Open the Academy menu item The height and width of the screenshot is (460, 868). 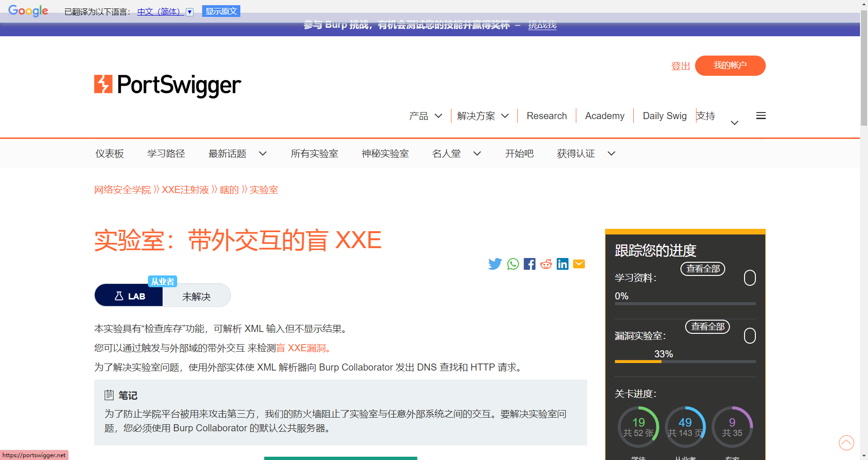pos(605,116)
